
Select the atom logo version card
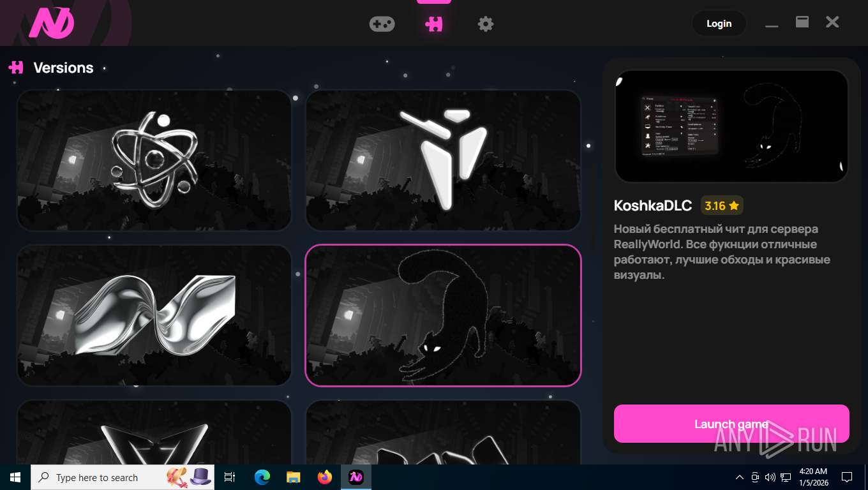tap(154, 160)
